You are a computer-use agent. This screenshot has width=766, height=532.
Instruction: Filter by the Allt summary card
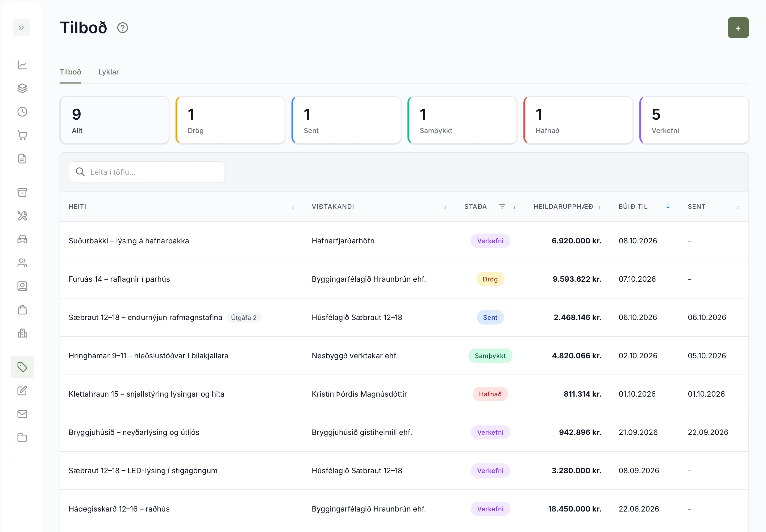pyautogui.click(x=114, y=120)
